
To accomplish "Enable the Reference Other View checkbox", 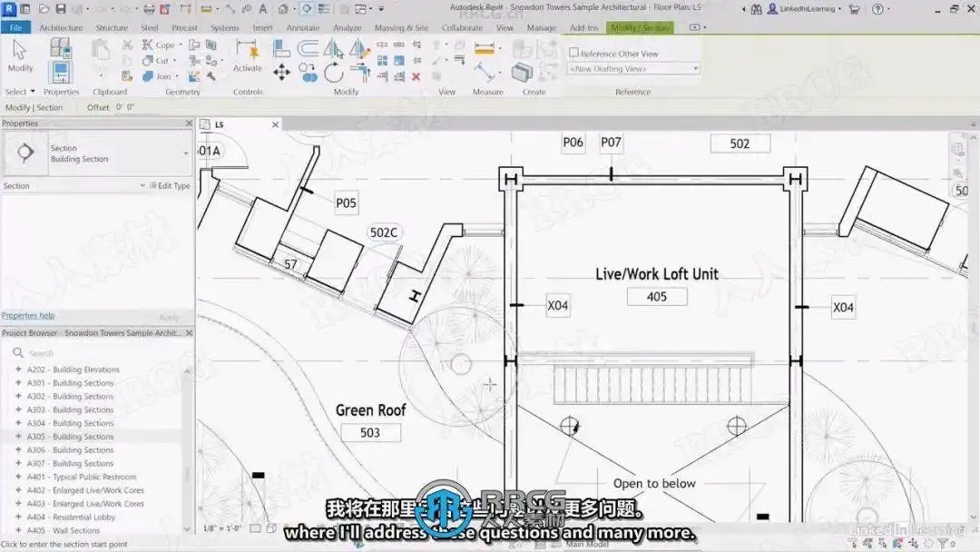I will tap(573, 54).
